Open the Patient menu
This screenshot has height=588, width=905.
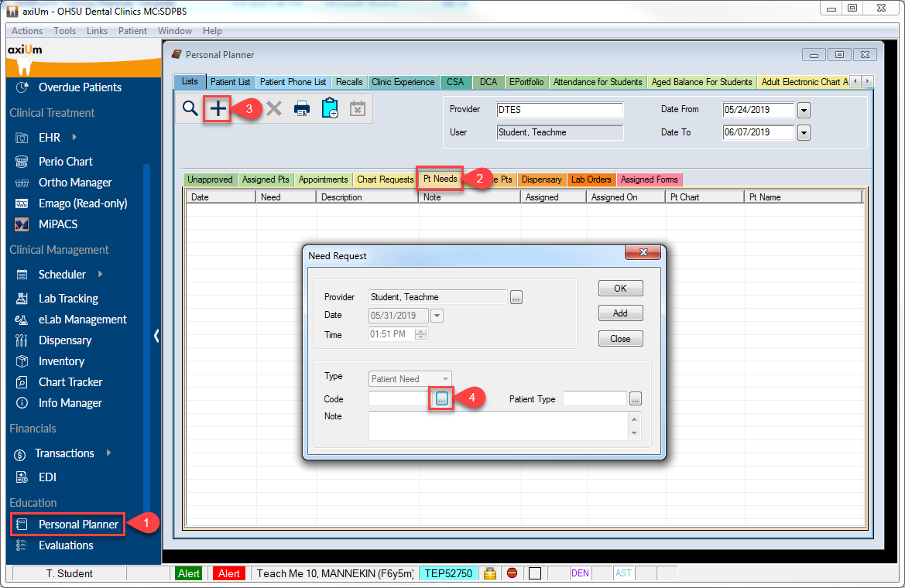tap(132, 31)
